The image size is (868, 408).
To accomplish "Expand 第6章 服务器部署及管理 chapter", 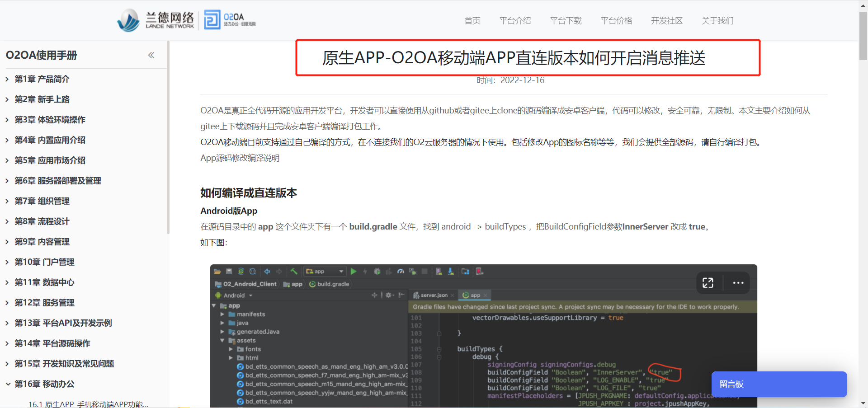I will click(57, 181).
